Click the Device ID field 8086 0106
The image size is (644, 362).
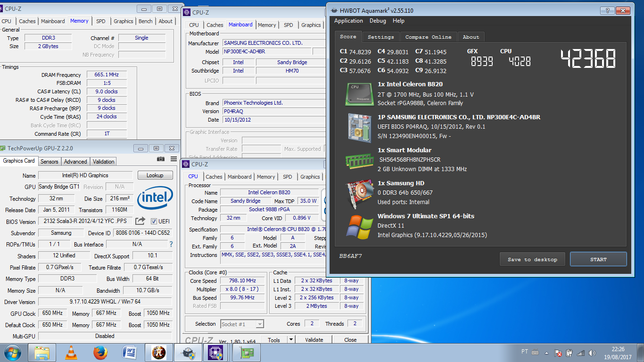point(143,233)
